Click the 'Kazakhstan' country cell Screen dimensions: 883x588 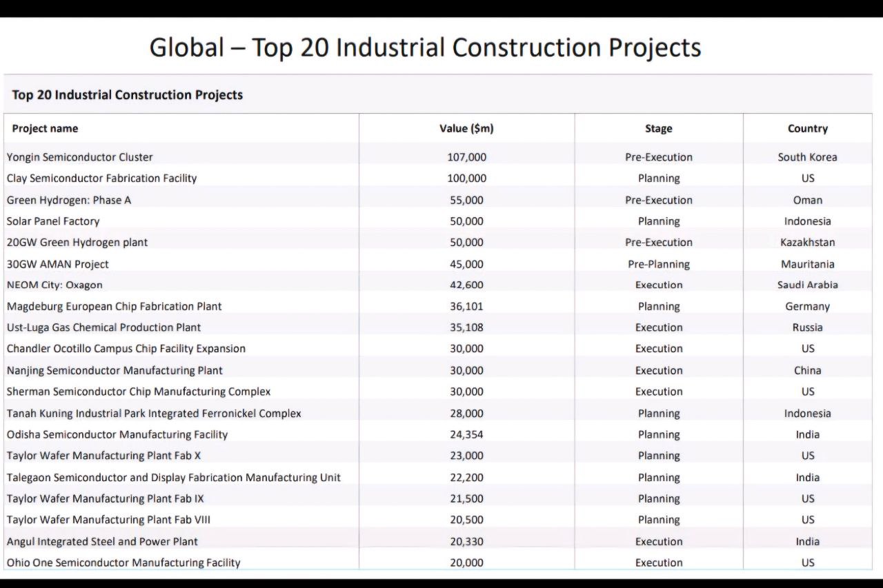tap(807, 243)
